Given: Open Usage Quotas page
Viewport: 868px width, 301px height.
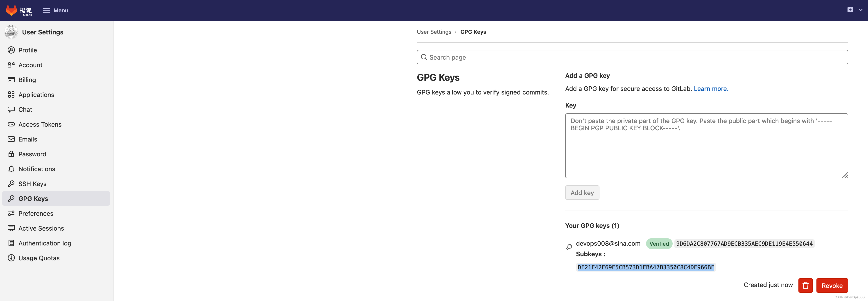Looking at the screenshot, I should pos(39,258).
